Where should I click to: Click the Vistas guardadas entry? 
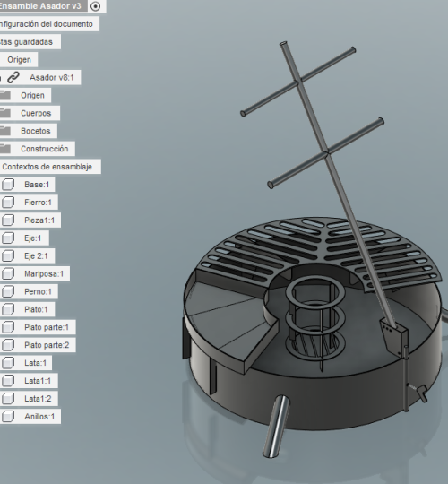click(x=27, y=42)
